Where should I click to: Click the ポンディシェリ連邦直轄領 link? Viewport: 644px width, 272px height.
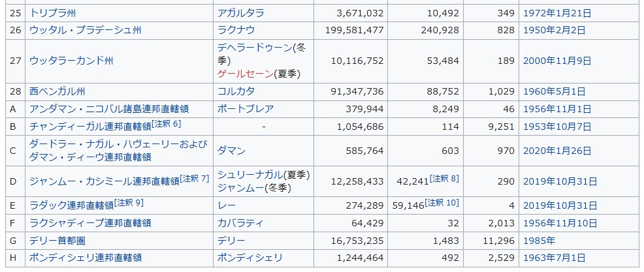point(90,258)
